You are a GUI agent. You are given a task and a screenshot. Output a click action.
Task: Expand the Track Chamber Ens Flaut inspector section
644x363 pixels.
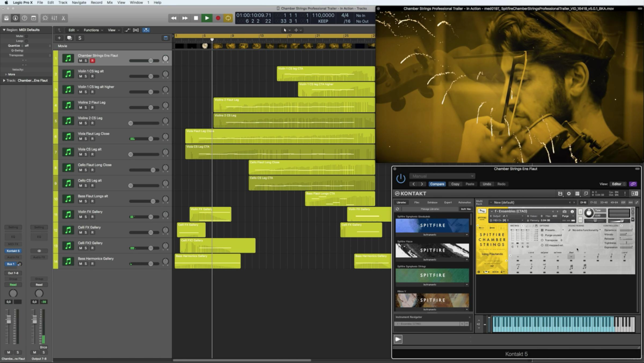[4, 80]
